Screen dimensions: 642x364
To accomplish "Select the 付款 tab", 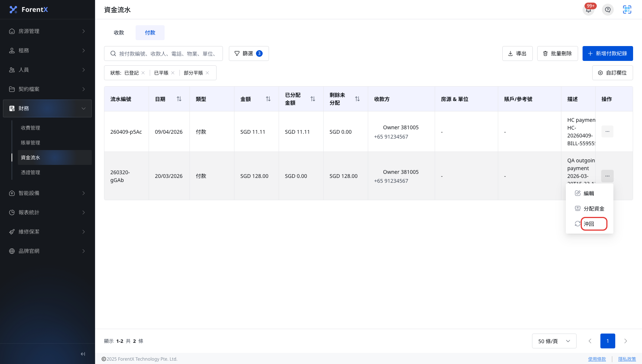I will coord(150,33).
